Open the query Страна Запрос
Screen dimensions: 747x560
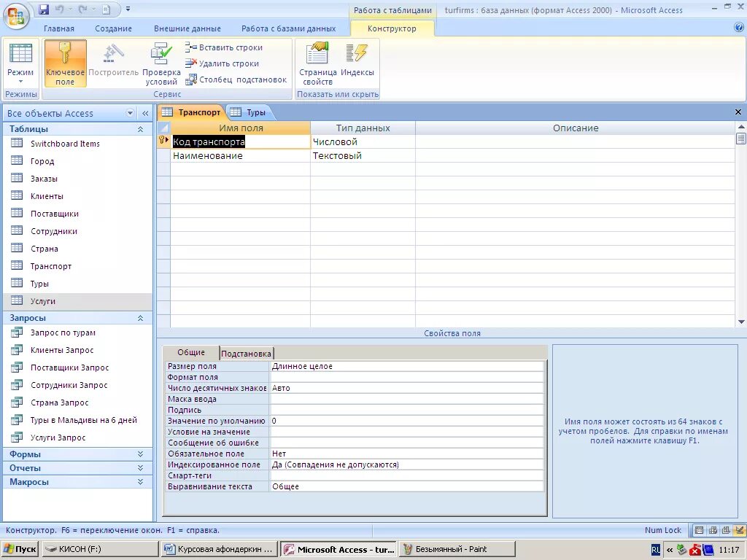point(60,402)
